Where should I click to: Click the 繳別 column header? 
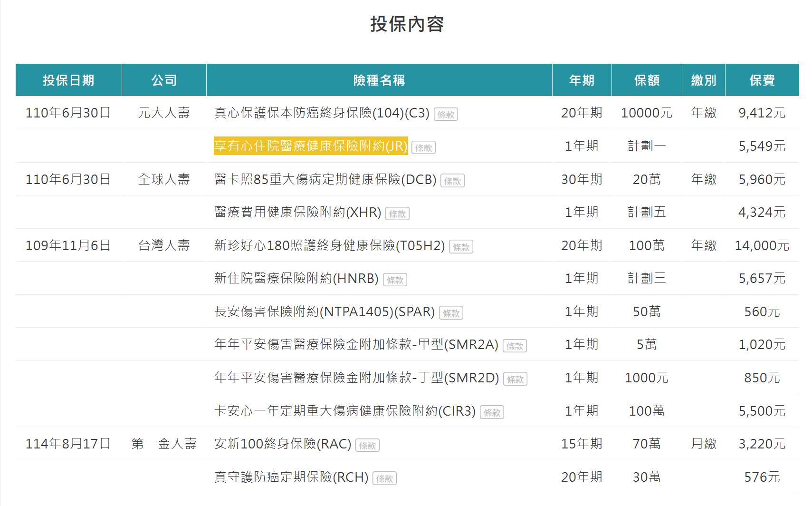point(704,80)
